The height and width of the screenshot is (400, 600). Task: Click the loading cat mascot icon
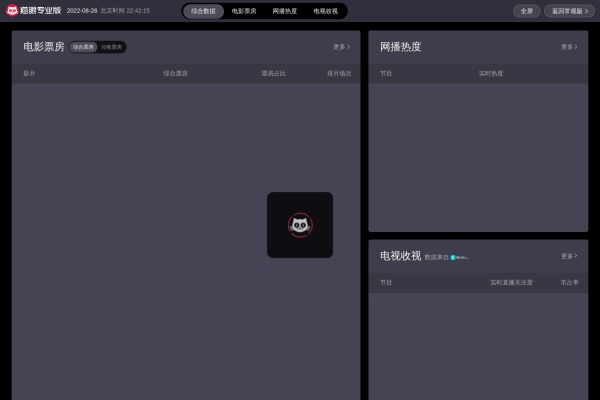point(300,225)
